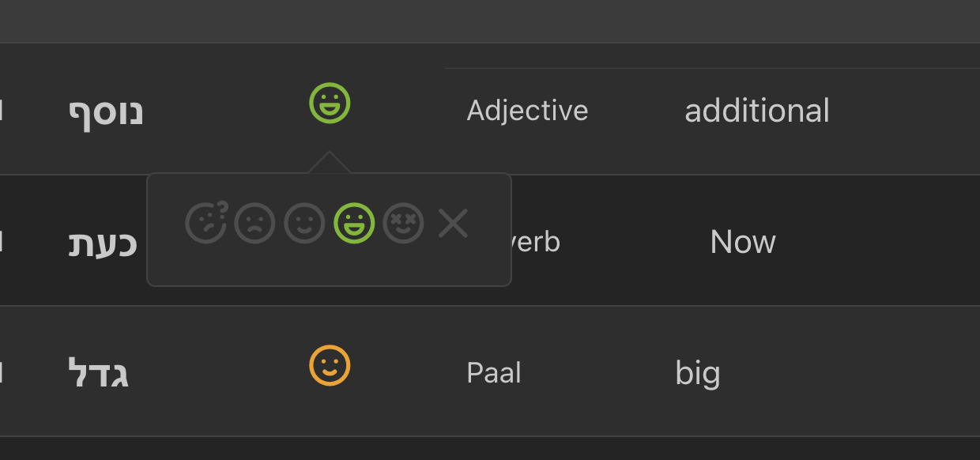Click the Hebrew word כעת
The width and height of the screenshot is (980, 460).
click(x=103, y=243)
